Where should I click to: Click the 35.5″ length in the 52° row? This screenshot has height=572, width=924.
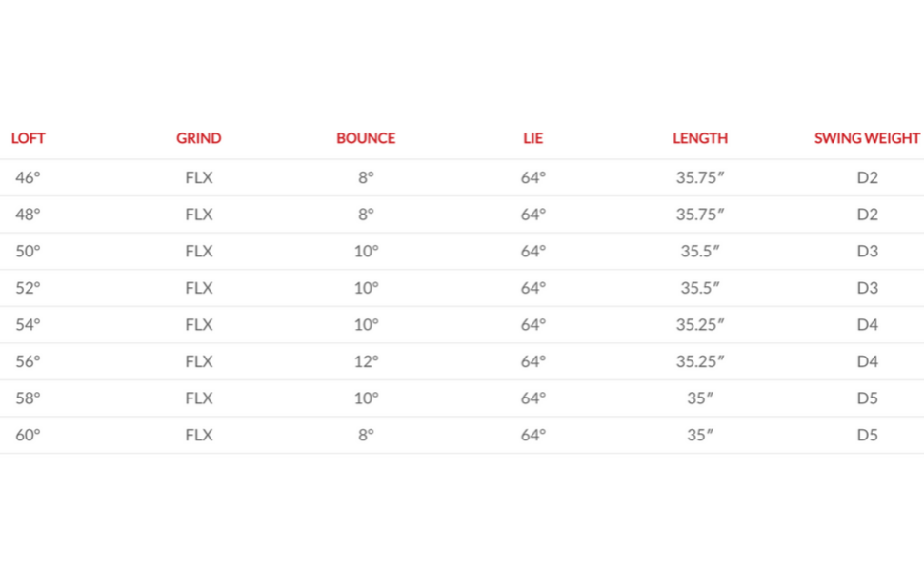tap(700, 288)
